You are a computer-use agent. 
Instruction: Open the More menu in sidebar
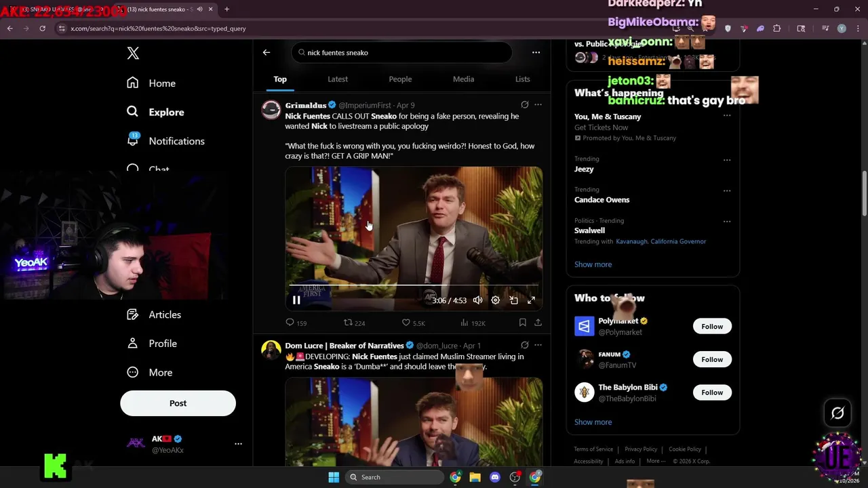click(150, 373)
